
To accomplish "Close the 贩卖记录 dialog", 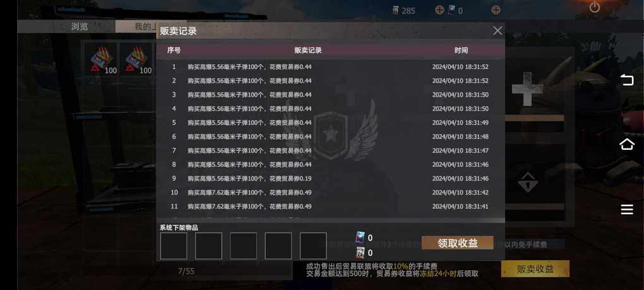I will tap(498, 30).
